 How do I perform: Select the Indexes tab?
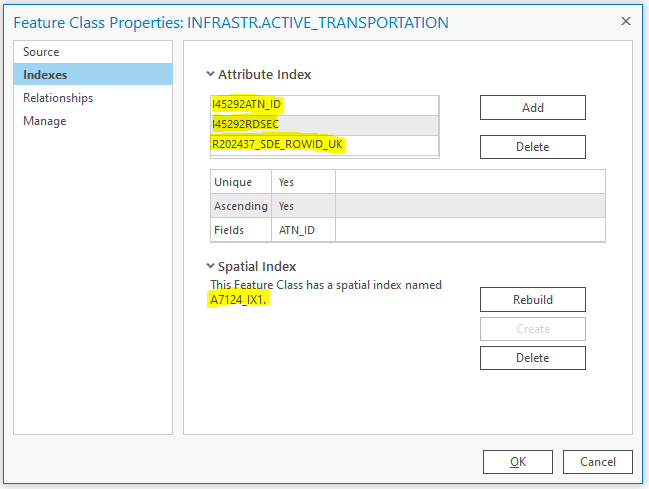pos(45,75)
